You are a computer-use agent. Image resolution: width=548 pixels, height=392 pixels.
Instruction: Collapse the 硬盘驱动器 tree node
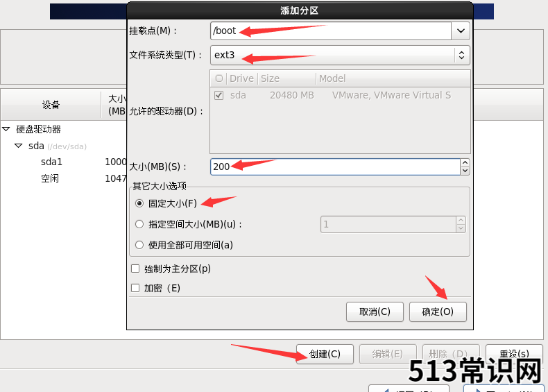pyautogui.click(x=6, y=129)
